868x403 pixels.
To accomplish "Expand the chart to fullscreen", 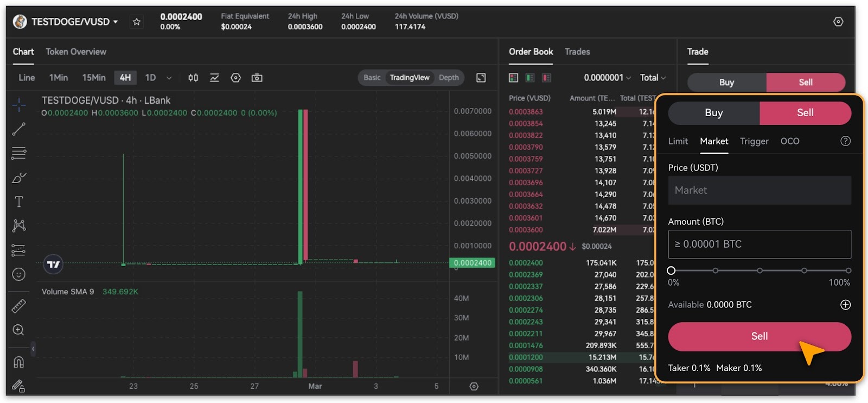I will coord(481,78).
